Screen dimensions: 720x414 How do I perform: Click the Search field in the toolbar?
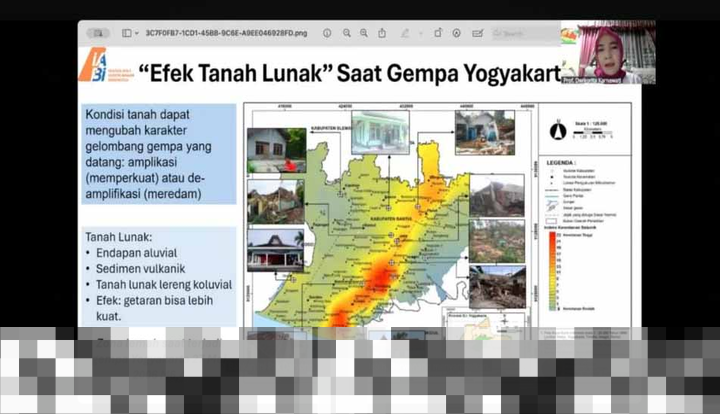coord(525,33)
